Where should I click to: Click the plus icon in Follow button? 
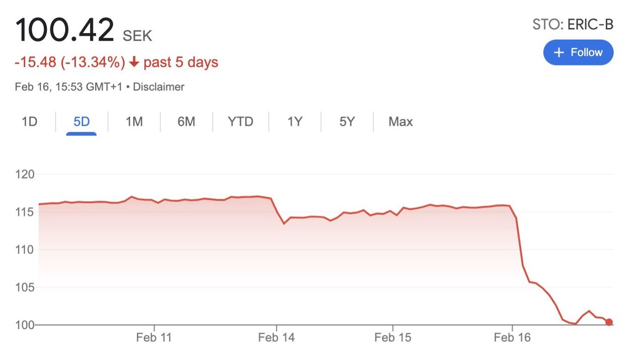point(558,53)
